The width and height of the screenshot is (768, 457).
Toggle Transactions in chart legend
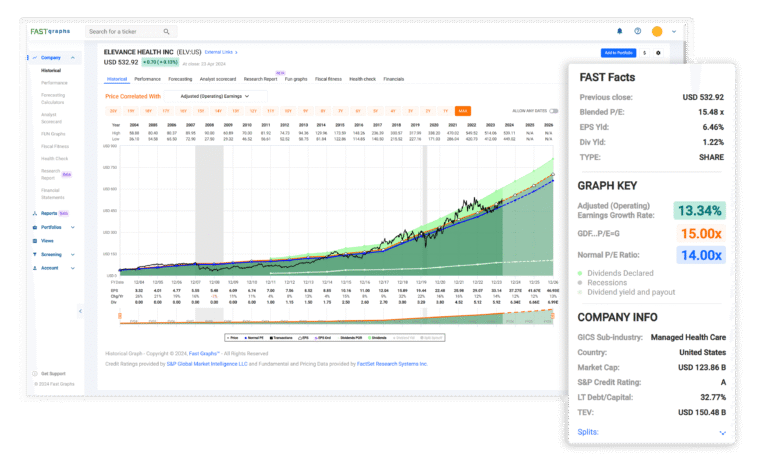click(281, 338)
